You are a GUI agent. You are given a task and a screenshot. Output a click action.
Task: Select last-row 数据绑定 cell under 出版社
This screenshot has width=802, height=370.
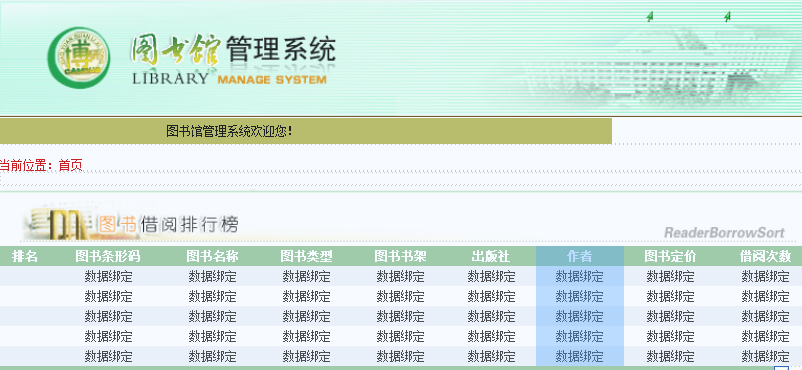(491, 356)
